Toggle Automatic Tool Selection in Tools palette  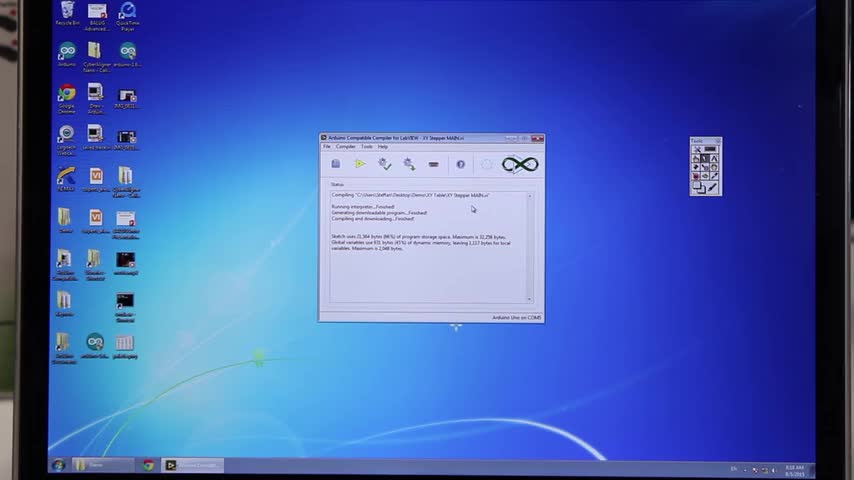pyautogui.click(x=697, y=149)
